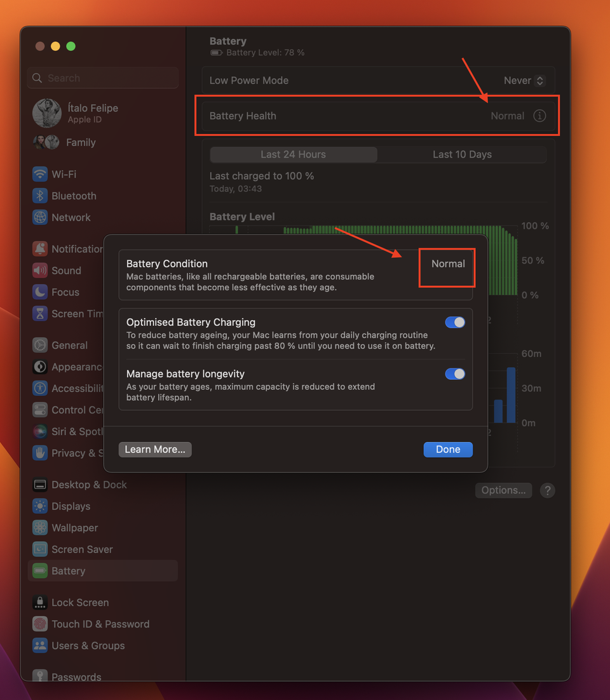610x700 pixels.
Task: Open the Options... button
Action: (503, 490)
